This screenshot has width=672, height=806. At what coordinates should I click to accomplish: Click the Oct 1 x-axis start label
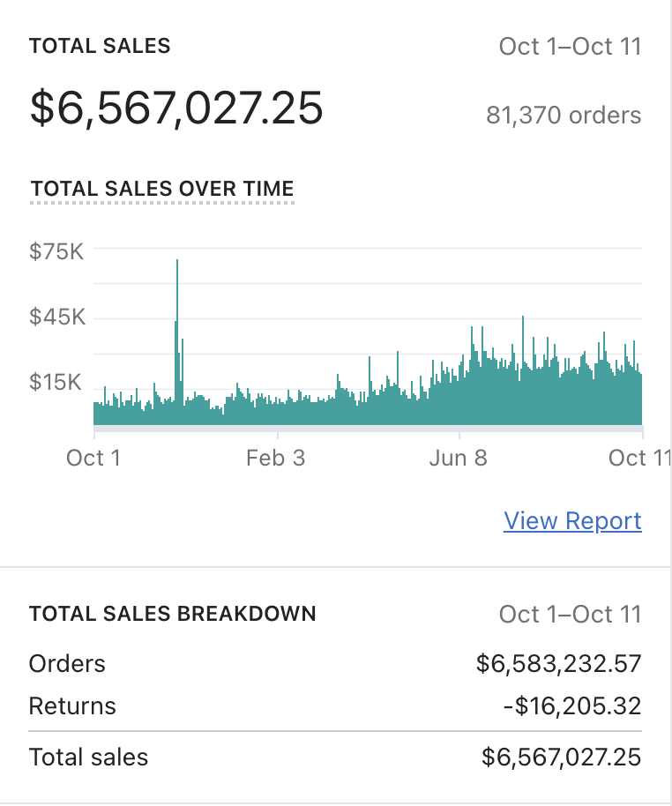point(93,458)
